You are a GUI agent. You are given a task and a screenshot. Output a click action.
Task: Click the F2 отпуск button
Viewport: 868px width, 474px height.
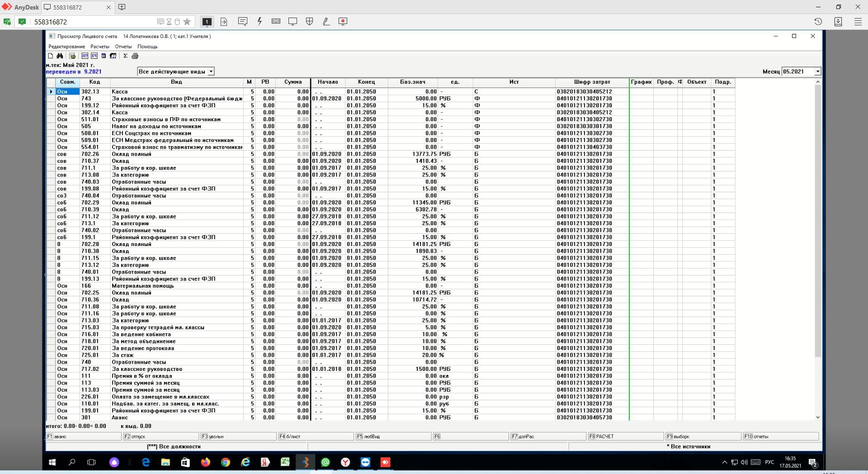[161, 436]
